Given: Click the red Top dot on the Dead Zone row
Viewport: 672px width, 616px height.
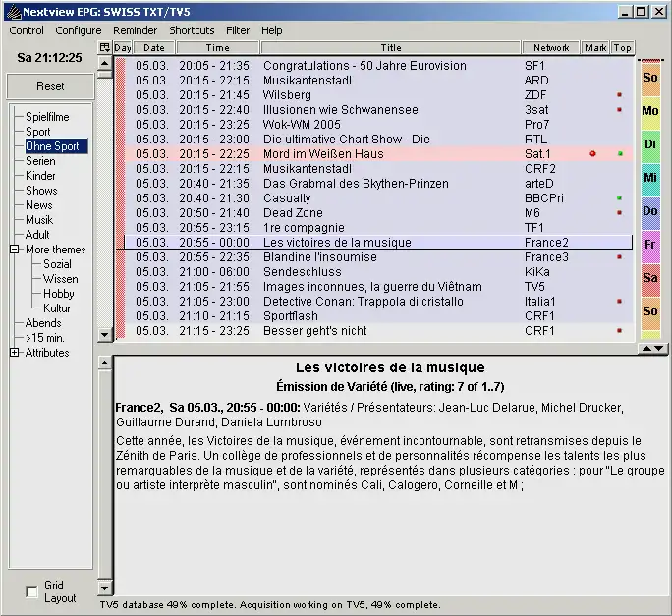Looking at the screenshot, I should point(619,212).
